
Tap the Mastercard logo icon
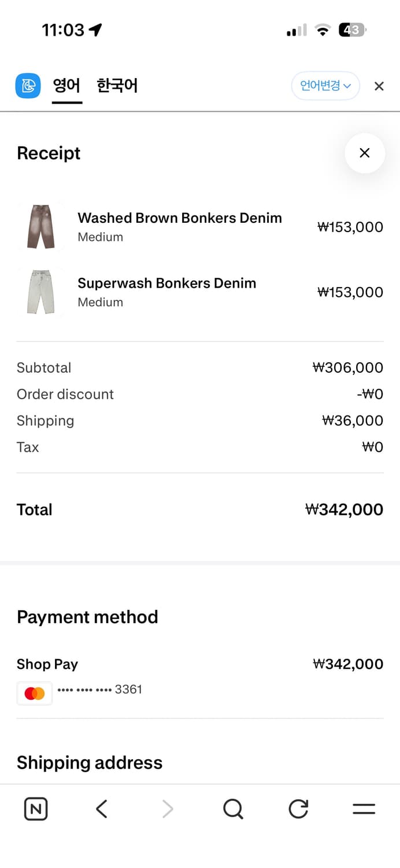coord(35,693)
